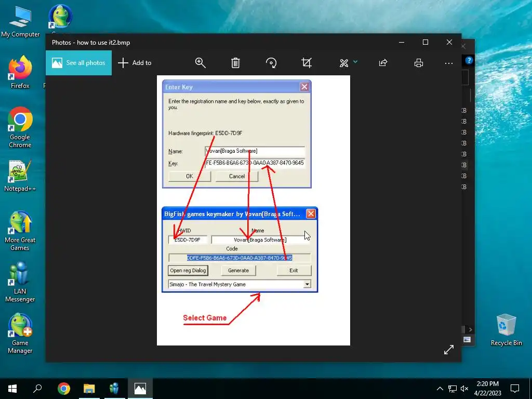
Task: Click view toggle icon in background window corner
Action: point(467,340)
